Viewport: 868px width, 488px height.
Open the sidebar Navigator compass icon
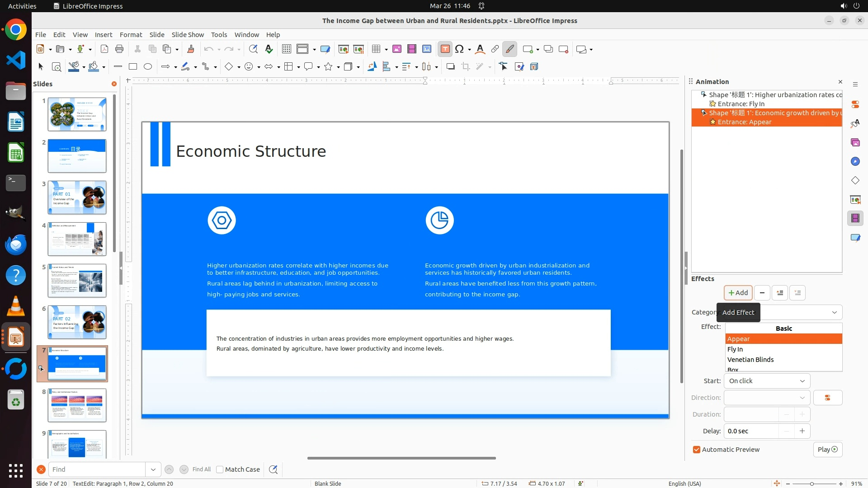tap(855, 162)
